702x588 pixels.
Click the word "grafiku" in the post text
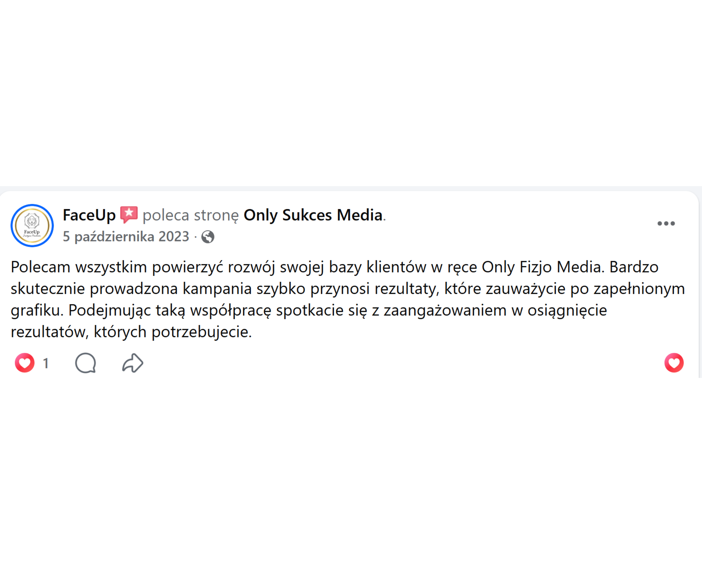pos(35,310)
